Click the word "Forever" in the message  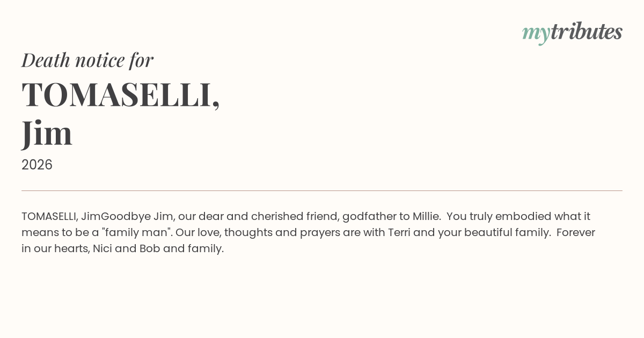point(576,233)
